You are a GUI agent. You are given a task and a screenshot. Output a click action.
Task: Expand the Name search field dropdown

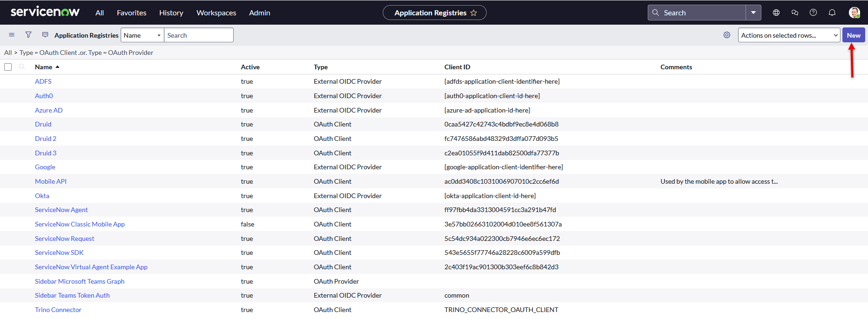click(142, 35)
